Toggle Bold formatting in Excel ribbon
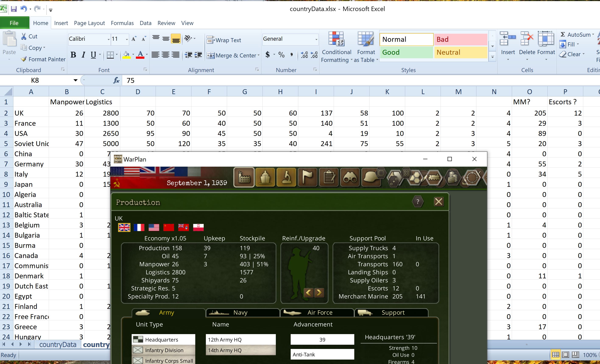 point(73,55)
